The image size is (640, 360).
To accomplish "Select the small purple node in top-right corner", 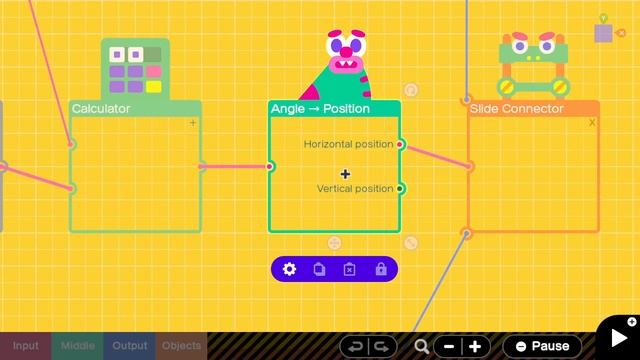I will coord(603,33).
